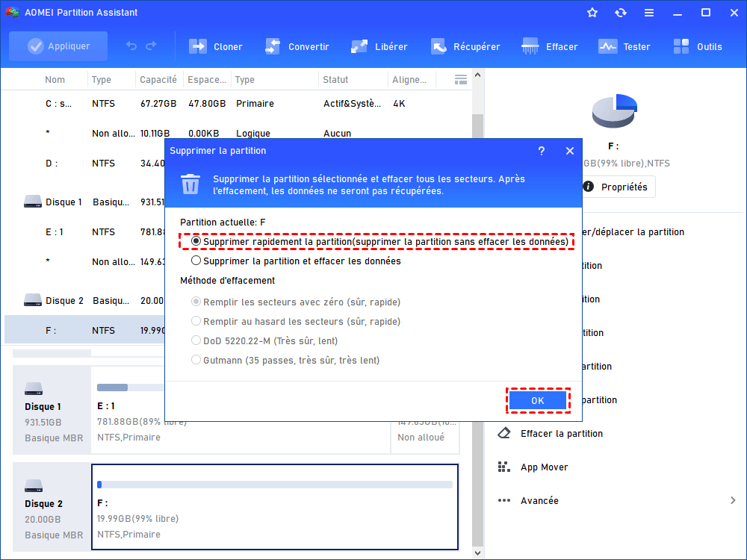Click the Avancée three dots icon
Image resolution: width=747 pixels, height=560 pixels.
click(x=504, y=500)
